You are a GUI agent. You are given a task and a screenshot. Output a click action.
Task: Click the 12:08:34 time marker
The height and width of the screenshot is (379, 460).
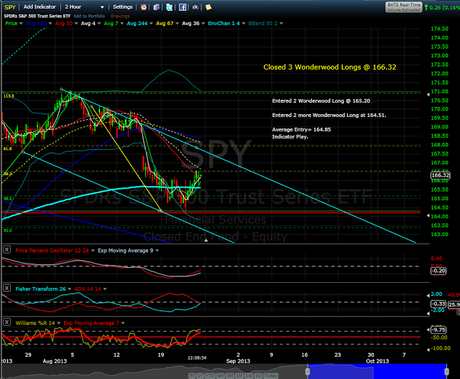[197, 358]
